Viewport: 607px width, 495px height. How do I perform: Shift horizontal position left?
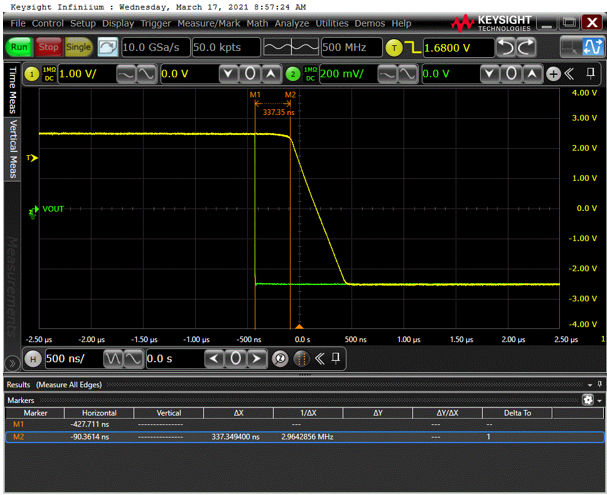214,359
